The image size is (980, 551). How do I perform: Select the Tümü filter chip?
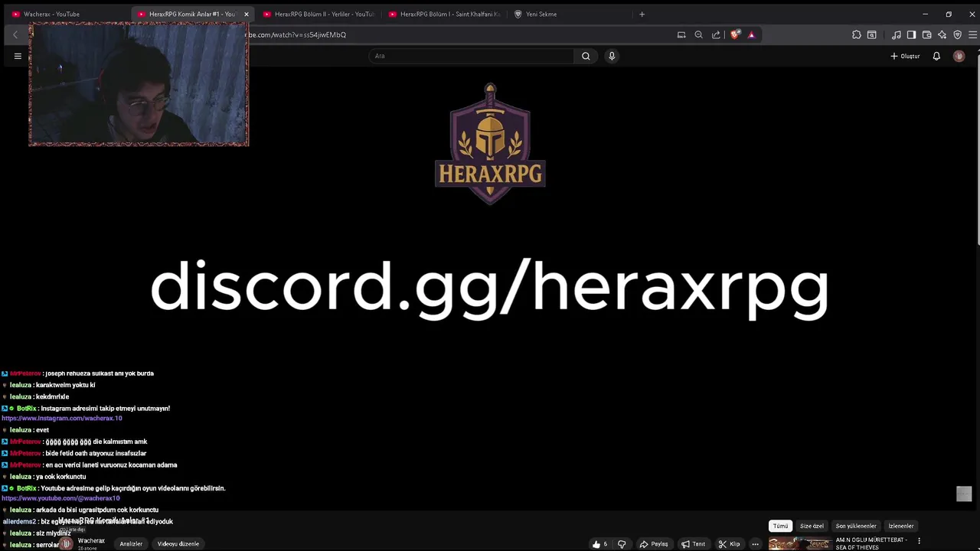(780, 526)
